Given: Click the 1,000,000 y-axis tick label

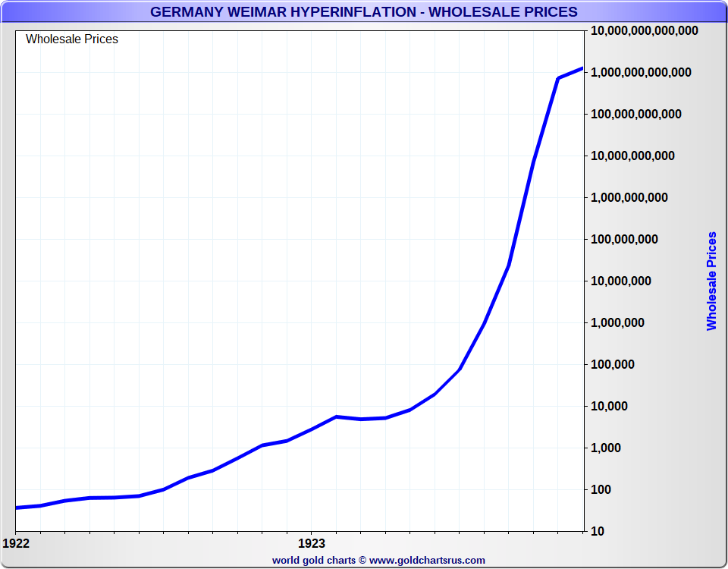Looking at the screenshot, I should point(618,323).
